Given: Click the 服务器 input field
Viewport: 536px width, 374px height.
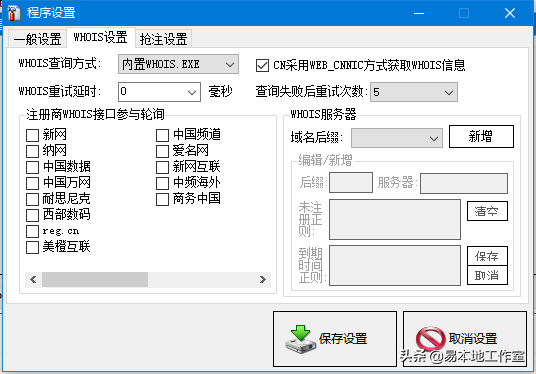Looking at the screenshot, I should [x=464, y=184].
